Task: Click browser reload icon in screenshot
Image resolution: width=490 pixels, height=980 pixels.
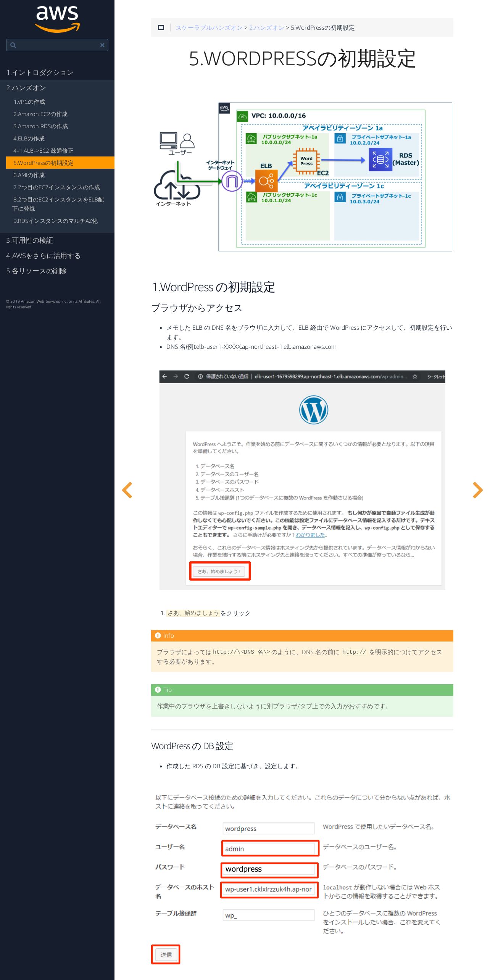Action: 187,377
